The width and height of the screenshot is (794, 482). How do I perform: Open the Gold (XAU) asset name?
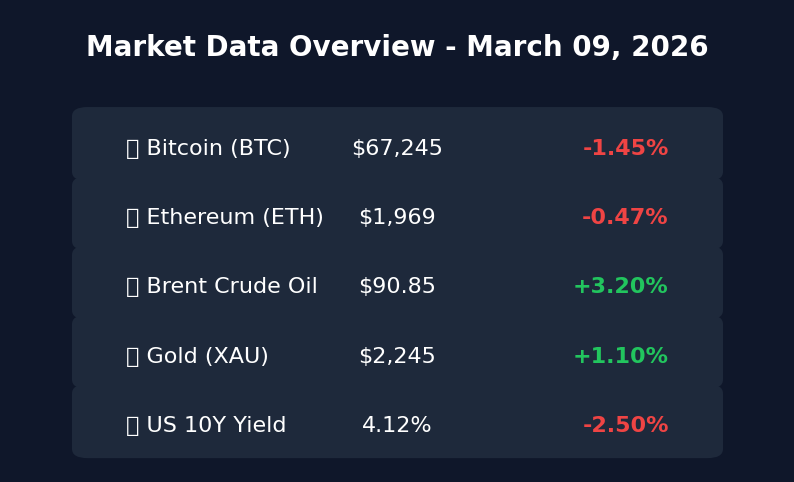[x=207, y=357]
